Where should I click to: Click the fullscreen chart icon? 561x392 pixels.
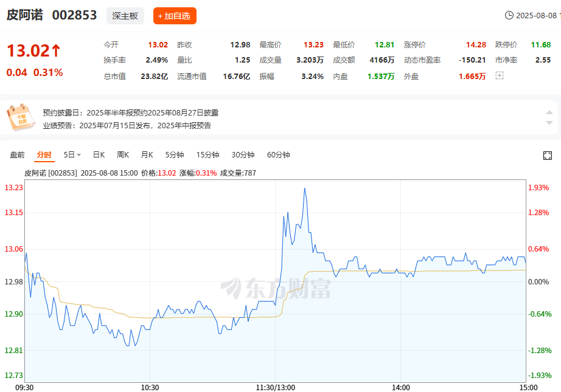[x=547, y=156]
